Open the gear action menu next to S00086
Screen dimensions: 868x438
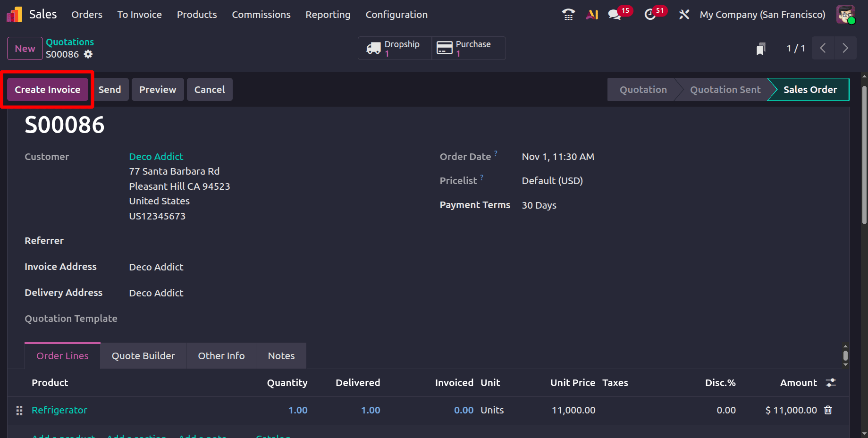click(88, 54)
